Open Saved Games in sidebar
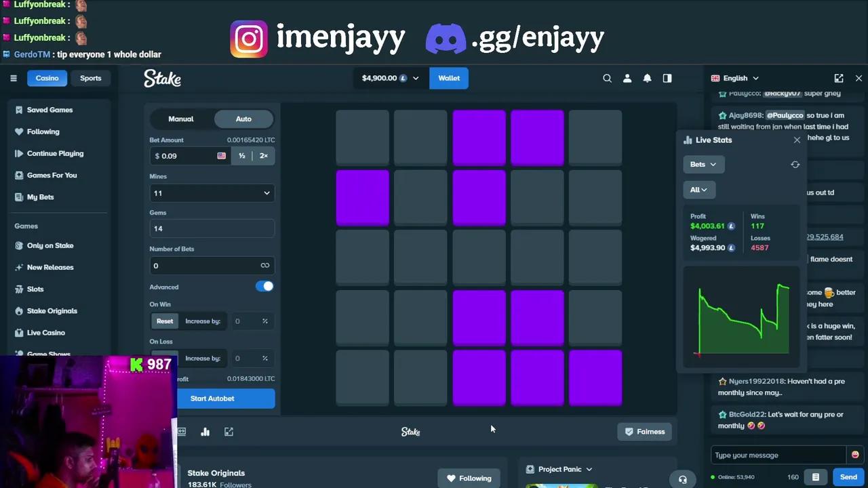 click(x=58, y=110)
